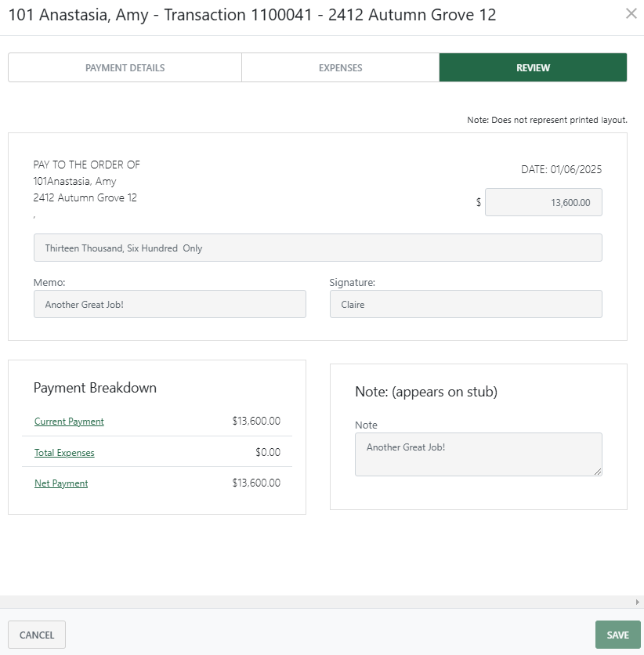
Task: Open the Total Expenses breakdown link
Action: (63, 452)
